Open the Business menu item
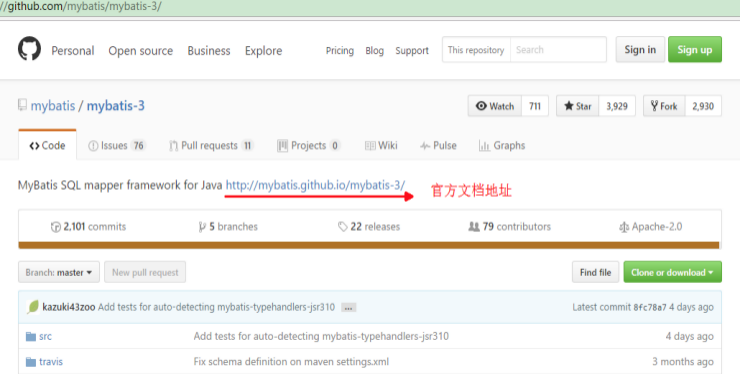 point(209,51)
